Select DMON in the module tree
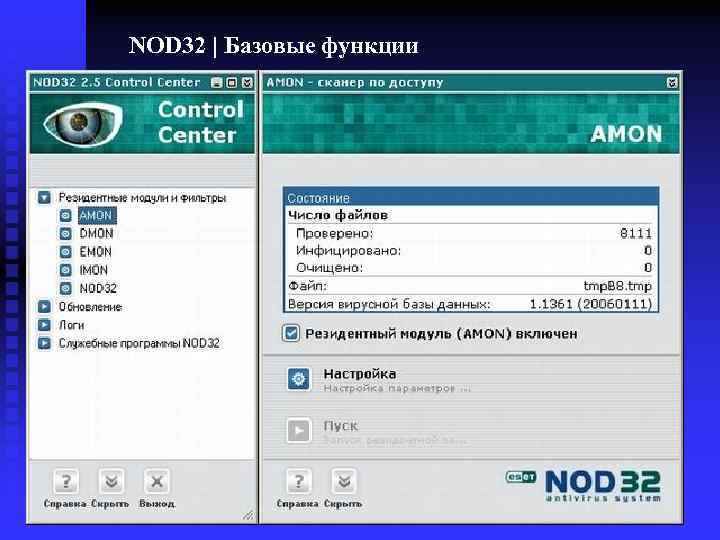The height and width of the screenshot is (540, 720). pyautogui.click(x=96, y=234)
